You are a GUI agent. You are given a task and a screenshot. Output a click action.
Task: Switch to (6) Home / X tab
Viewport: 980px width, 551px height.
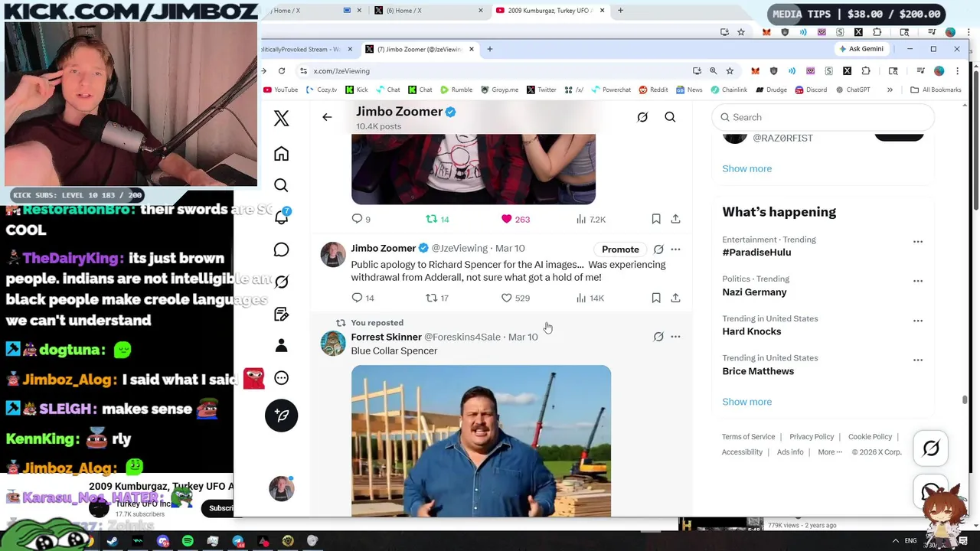(x=429, y=11)
